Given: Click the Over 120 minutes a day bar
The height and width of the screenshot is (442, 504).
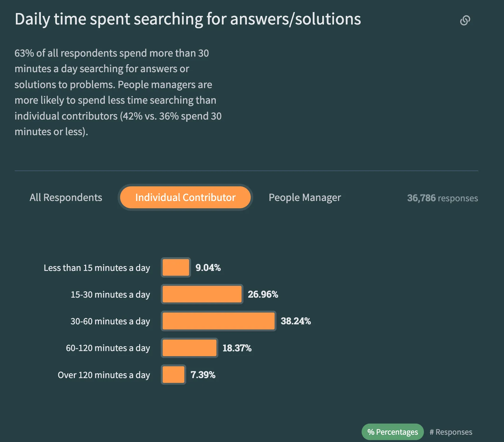Looking at the screenshot, I should tap(173, 375).
